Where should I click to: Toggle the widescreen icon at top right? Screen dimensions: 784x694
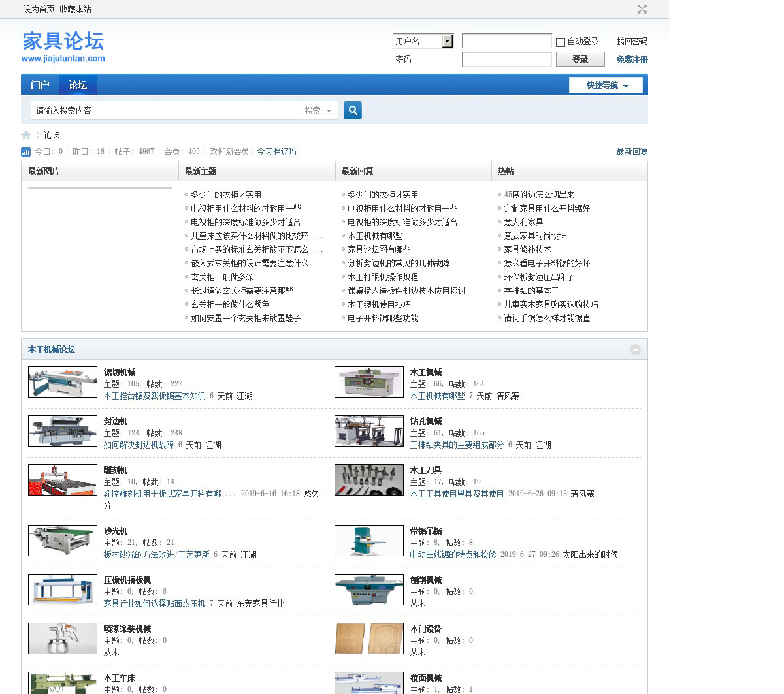pos(642,9)
